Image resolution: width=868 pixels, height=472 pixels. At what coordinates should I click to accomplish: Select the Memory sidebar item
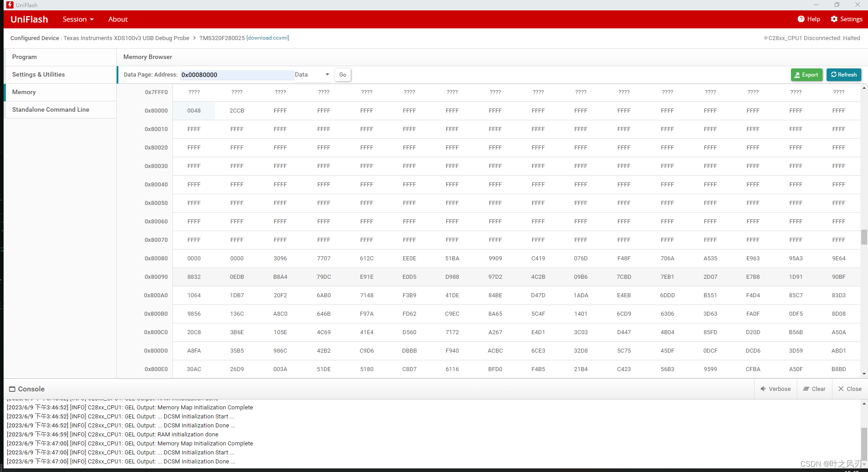click(x=60, y=92)
